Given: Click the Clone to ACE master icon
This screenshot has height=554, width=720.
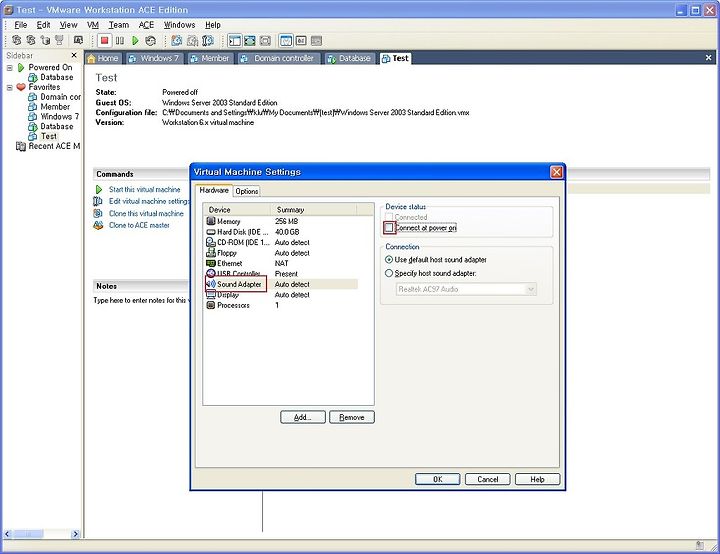Looking at the screenshot, I should pos(98,225).
